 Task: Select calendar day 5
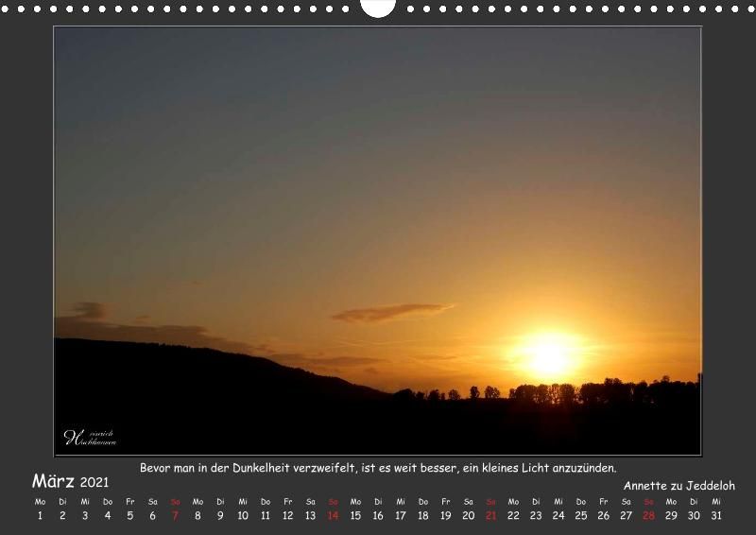pos(130,516)
